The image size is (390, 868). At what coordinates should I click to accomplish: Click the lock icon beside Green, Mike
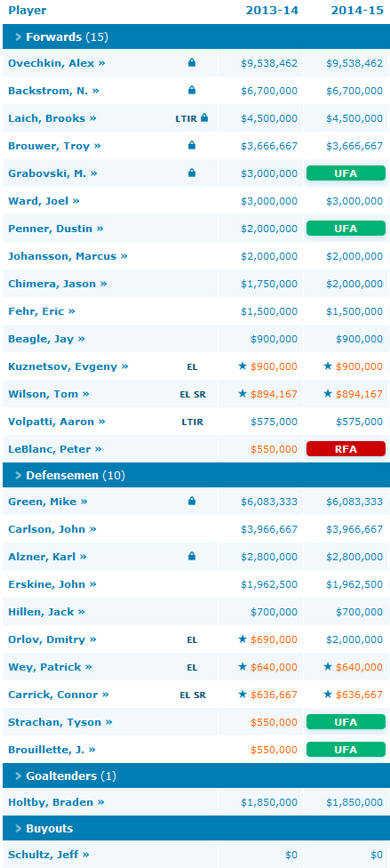point(192,502)
